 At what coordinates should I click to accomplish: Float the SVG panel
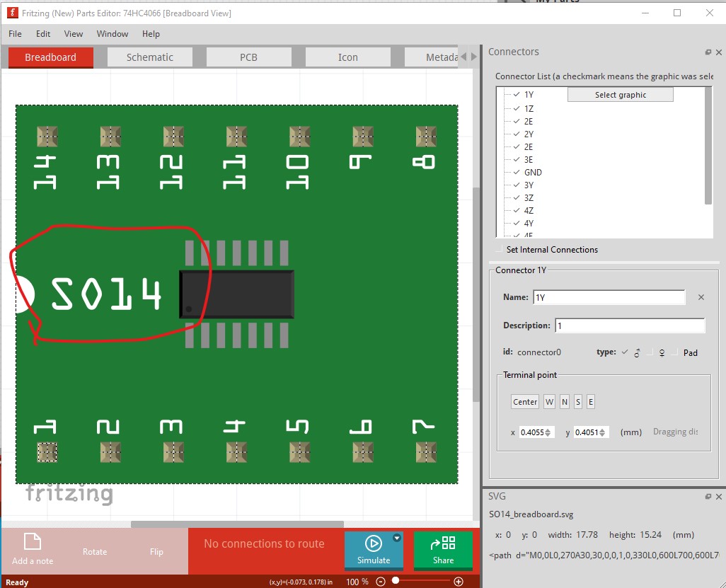pos(708,496)
